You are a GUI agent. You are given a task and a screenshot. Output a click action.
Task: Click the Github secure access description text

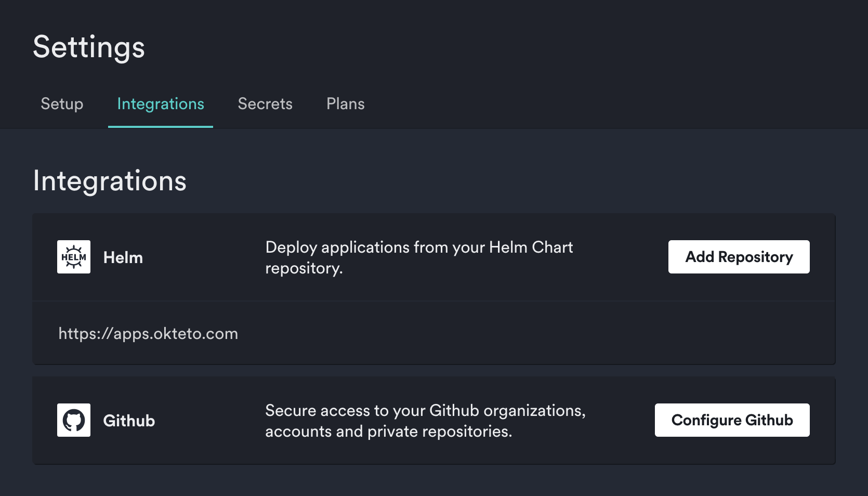tap(425, 421)
